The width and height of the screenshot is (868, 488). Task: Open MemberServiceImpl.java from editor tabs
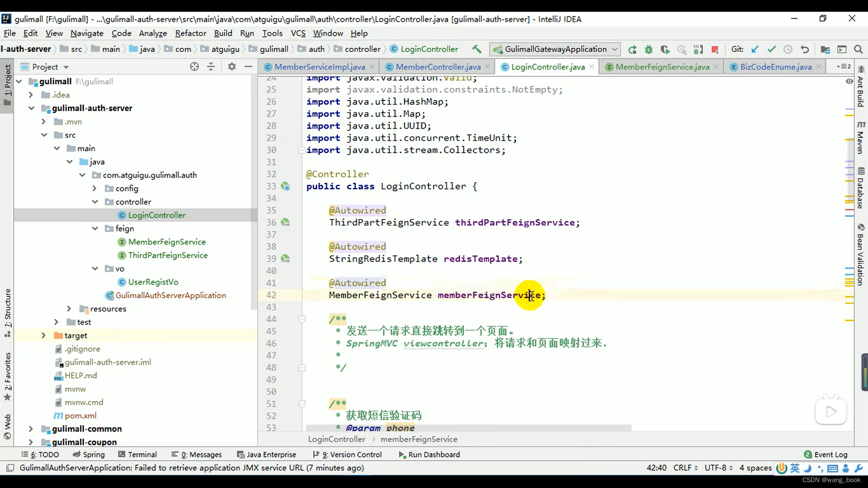click(x=320, y=67)
